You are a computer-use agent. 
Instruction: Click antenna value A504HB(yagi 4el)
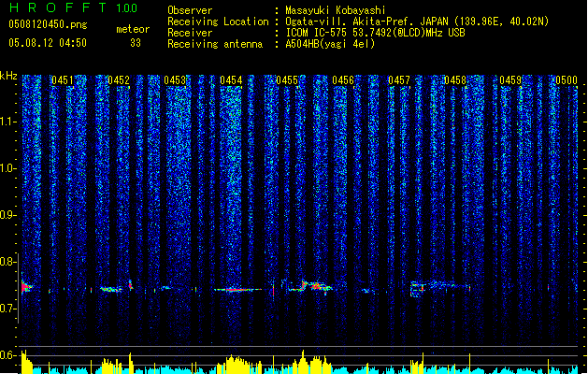pos(330,44)
